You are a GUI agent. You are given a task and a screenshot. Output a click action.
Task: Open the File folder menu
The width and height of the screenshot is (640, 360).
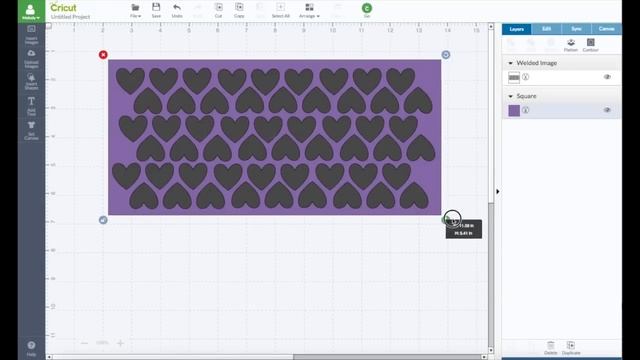(135, 11)
